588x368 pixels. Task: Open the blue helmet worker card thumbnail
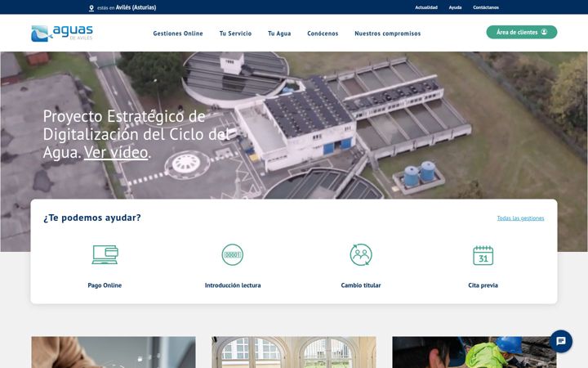click(474, 352)
